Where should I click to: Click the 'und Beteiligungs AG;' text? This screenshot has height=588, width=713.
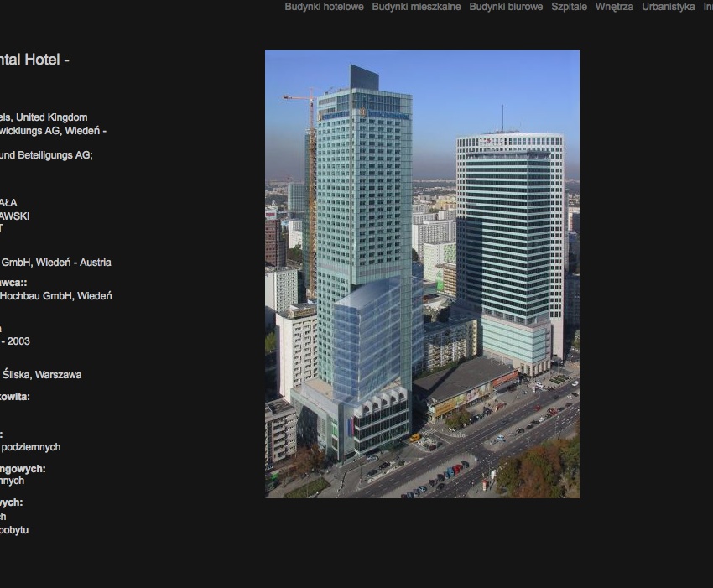pyautogui.click(x=46, y=155)
